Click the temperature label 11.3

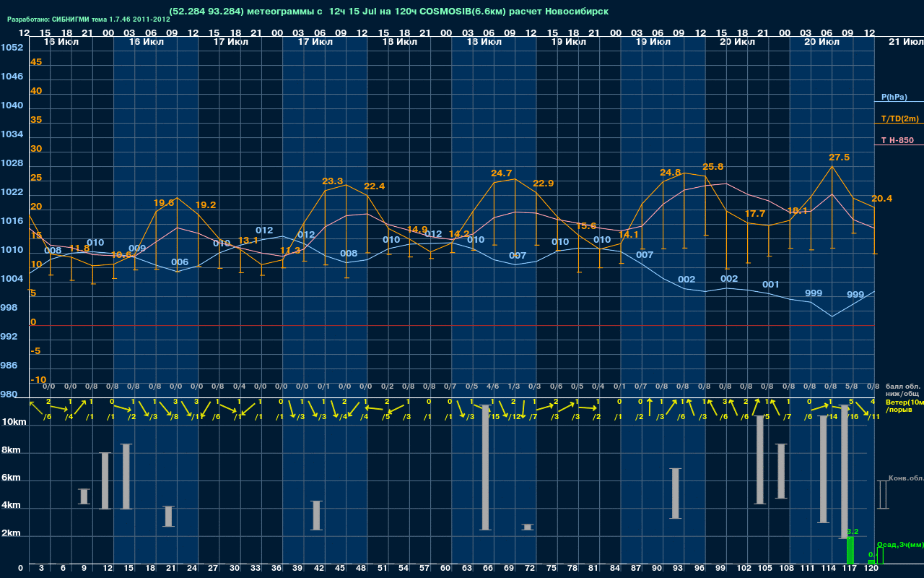(289, 251)
